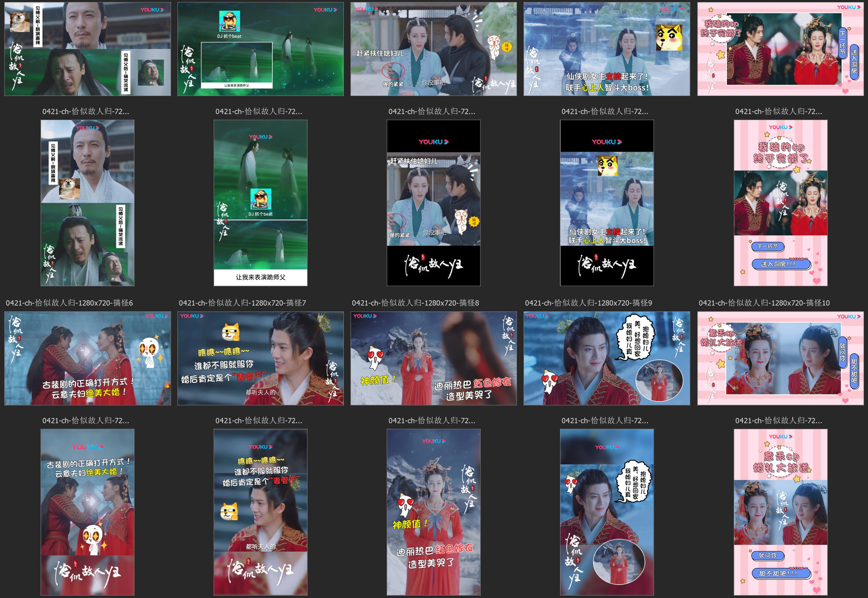Click file name ending in 搞怪6
The image size is (868, 598).
tap(69, 303)
